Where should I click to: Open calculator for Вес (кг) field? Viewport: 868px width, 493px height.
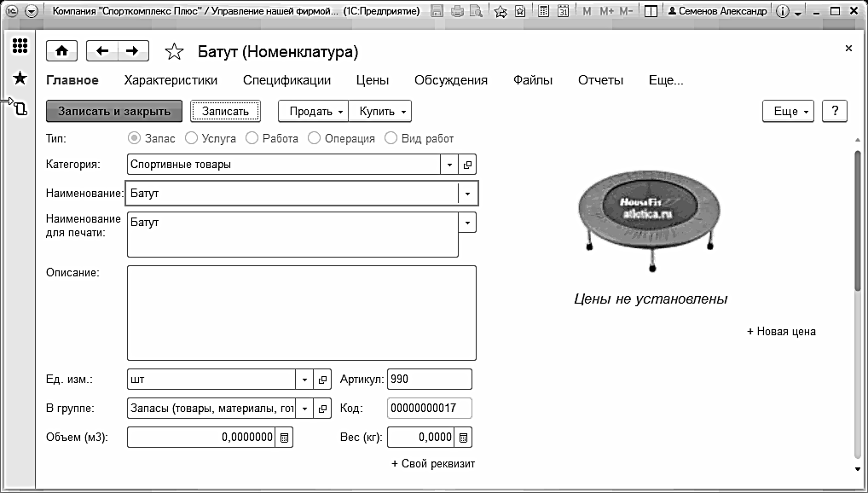(463, 438)
